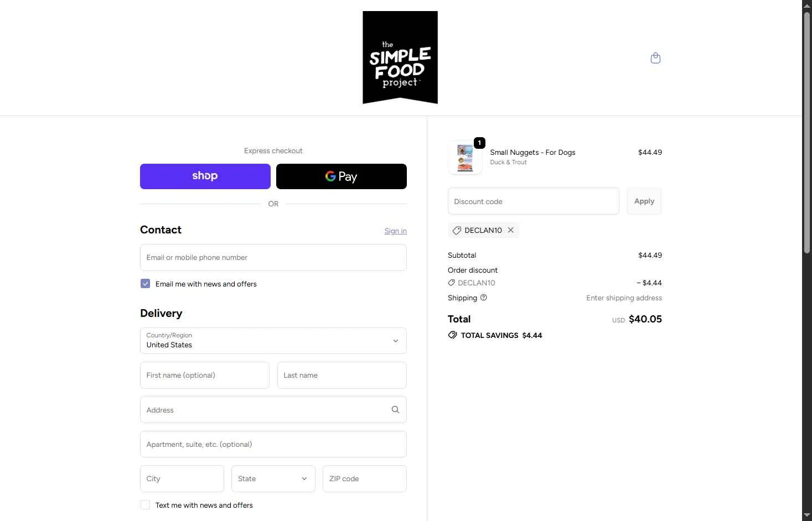Screen dimensions: 812x521
Task: Click the Subtotal amount $44.49
Action: pos(650,255)
